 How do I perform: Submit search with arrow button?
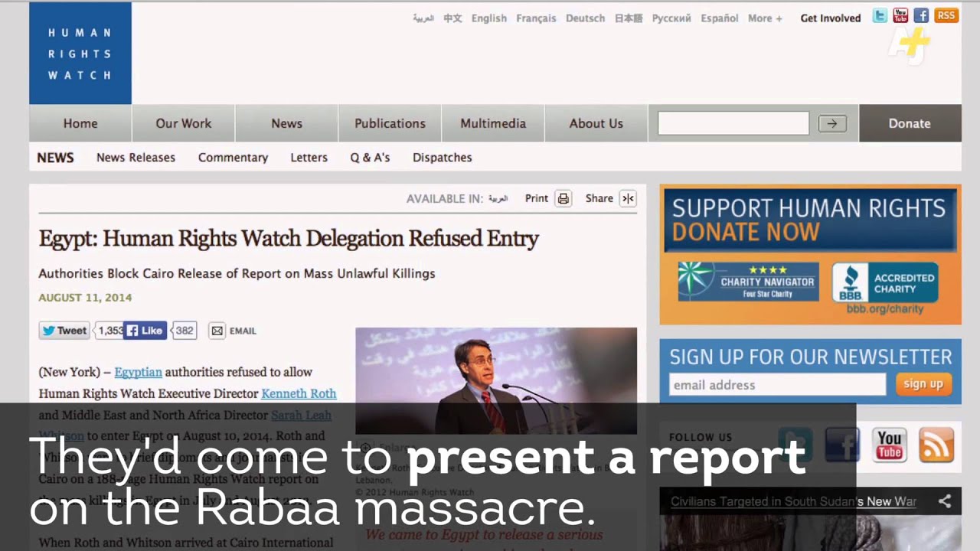832,123
